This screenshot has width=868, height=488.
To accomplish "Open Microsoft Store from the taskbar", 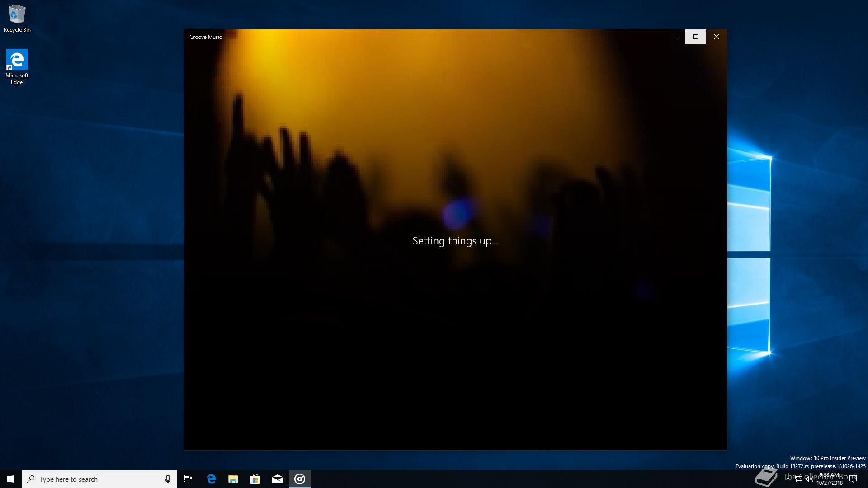I will click(x=255, y=479).
